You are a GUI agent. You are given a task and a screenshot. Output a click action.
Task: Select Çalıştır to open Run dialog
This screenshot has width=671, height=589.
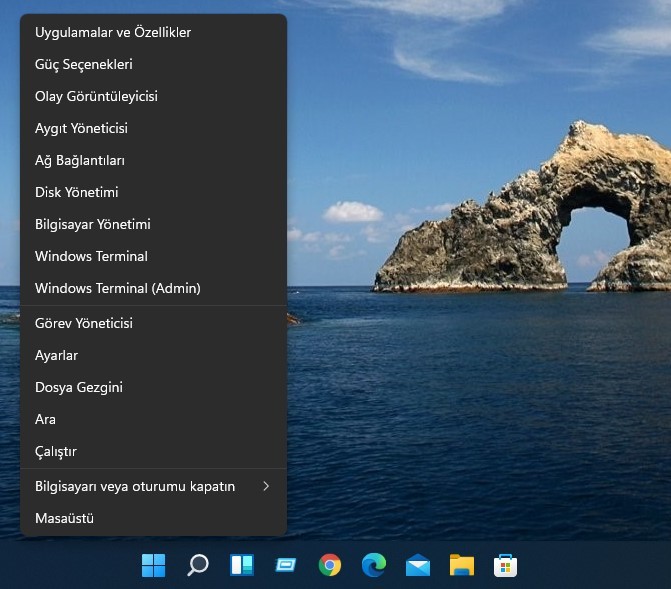click(x=56, y=451)
